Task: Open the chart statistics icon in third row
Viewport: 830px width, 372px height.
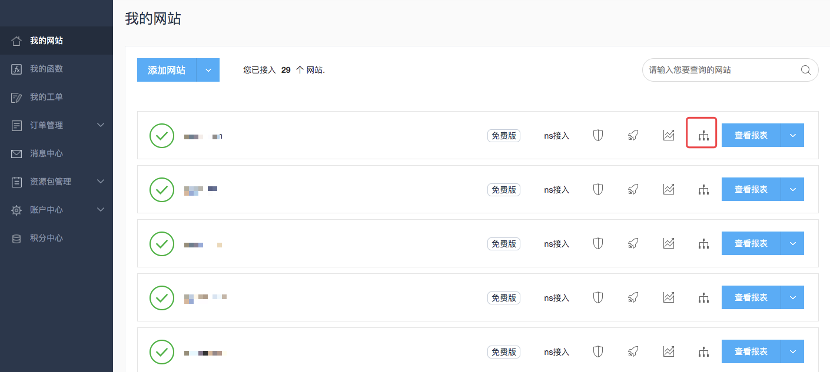Action: [669, 243]
